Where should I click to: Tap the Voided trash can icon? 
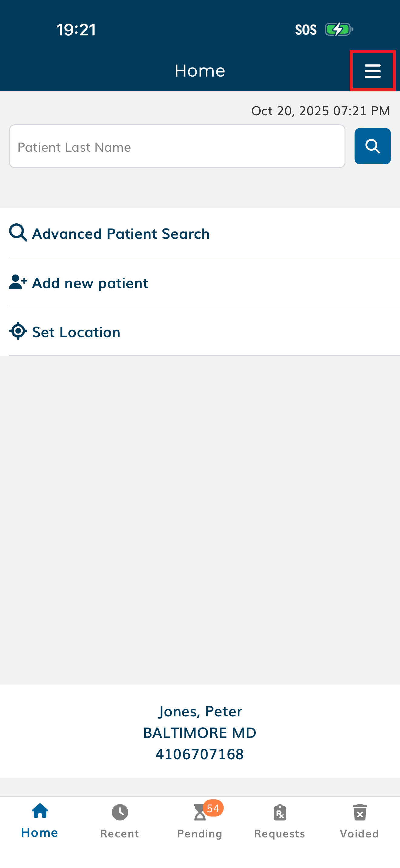pos(359,812)
